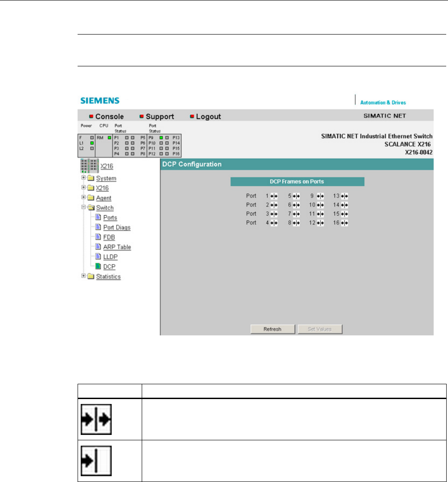Click the DCP Frames on Ports header
448x482 pixels.
[297, 182]
